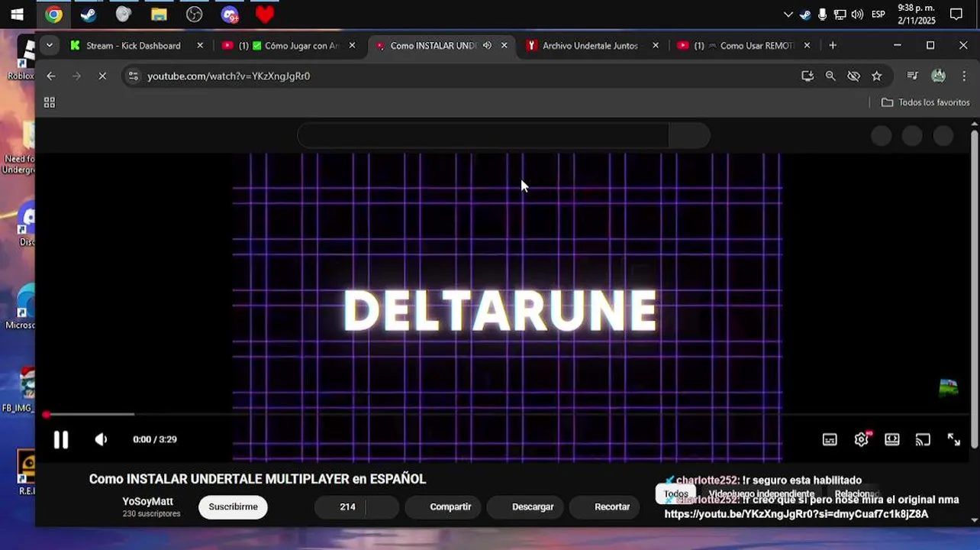The width and height of the screenshot is (980, 550).
Task: Show hidden system tray icons
Action: tap(788, 14)
